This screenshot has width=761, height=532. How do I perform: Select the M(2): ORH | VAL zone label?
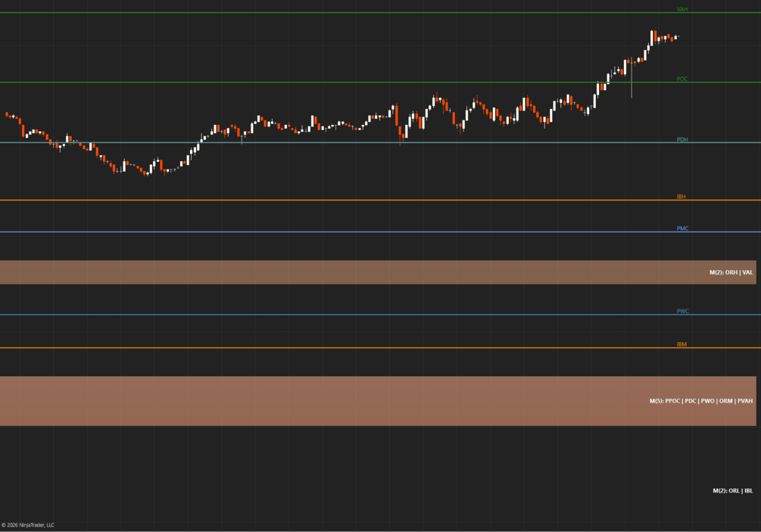pos(731,272)
